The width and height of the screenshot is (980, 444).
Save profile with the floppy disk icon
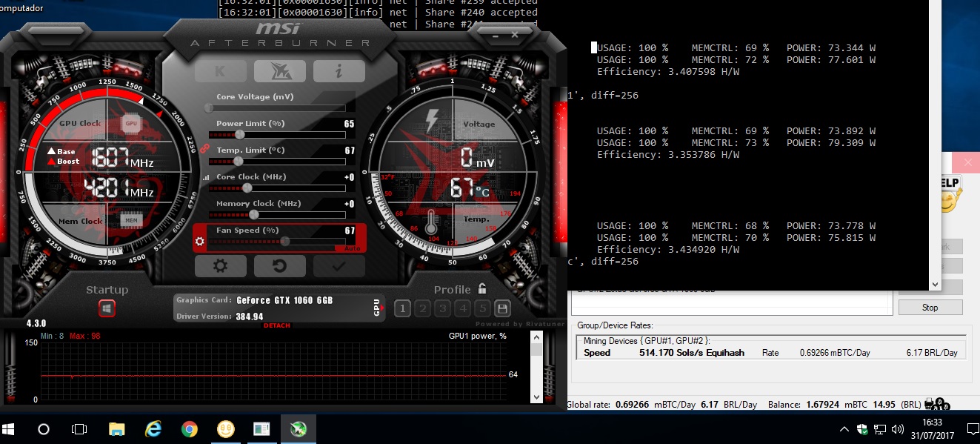point(502,309)
